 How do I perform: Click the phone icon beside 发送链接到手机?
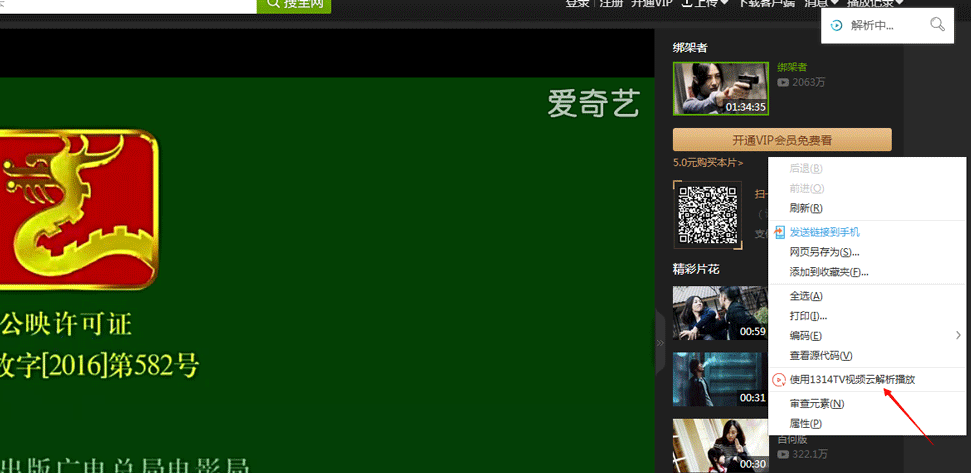780,232
